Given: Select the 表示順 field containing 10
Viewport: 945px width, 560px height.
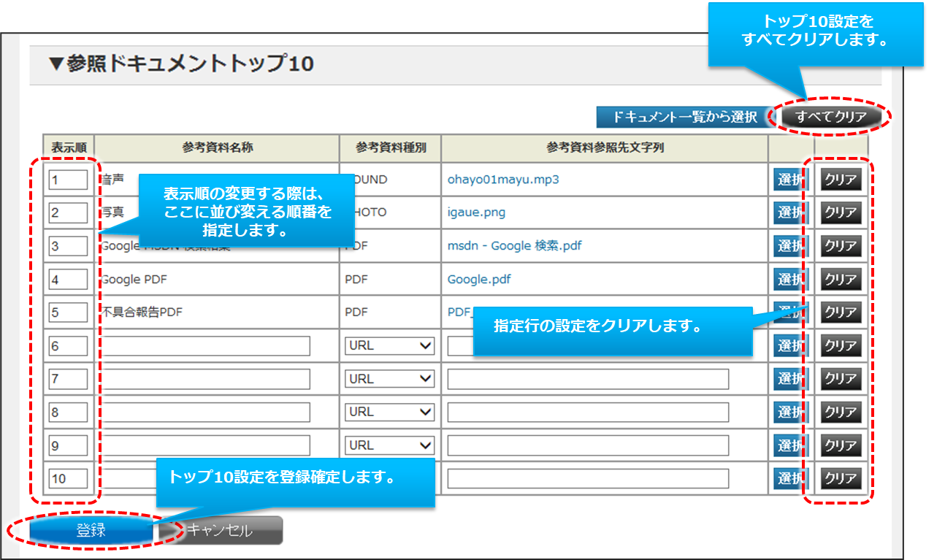Looking at the screenshot, I should click(x=68, y=479).
